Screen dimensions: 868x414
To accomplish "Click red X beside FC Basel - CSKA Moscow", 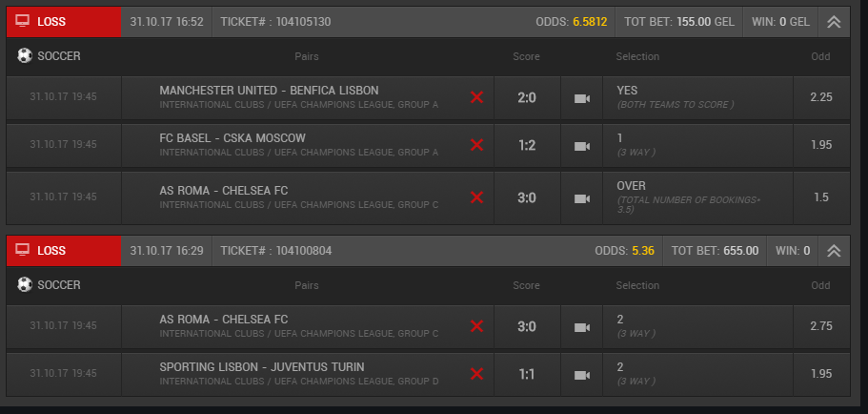I will [477, 145].
